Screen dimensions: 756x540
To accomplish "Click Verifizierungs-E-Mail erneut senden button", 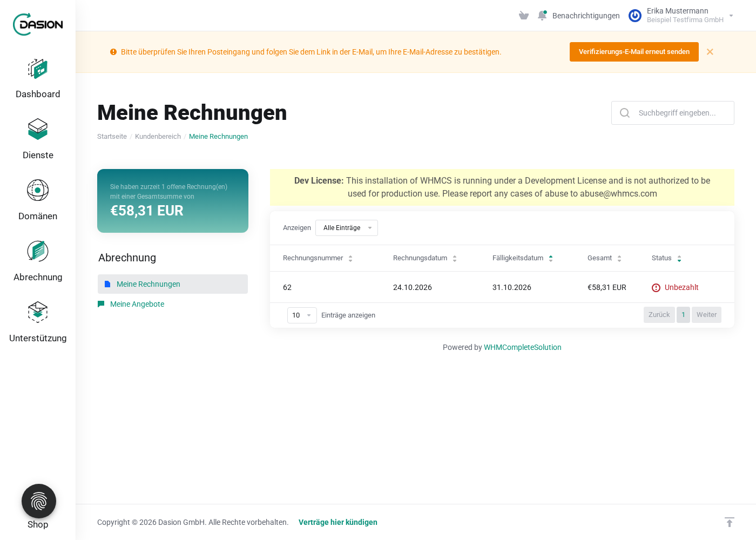I will [x=634, y=52].
